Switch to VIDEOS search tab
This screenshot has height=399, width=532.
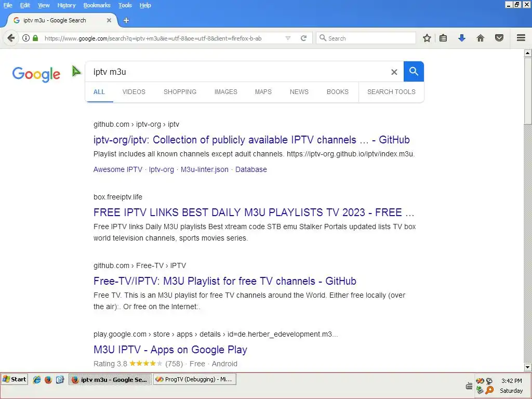pos(134,92)
